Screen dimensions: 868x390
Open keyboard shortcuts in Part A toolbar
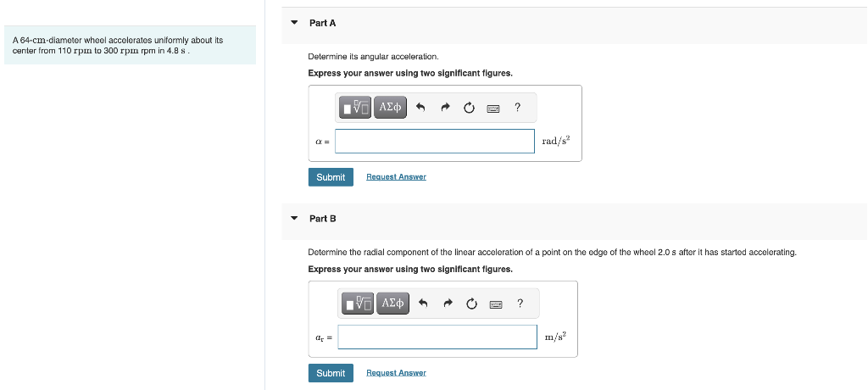492,108
